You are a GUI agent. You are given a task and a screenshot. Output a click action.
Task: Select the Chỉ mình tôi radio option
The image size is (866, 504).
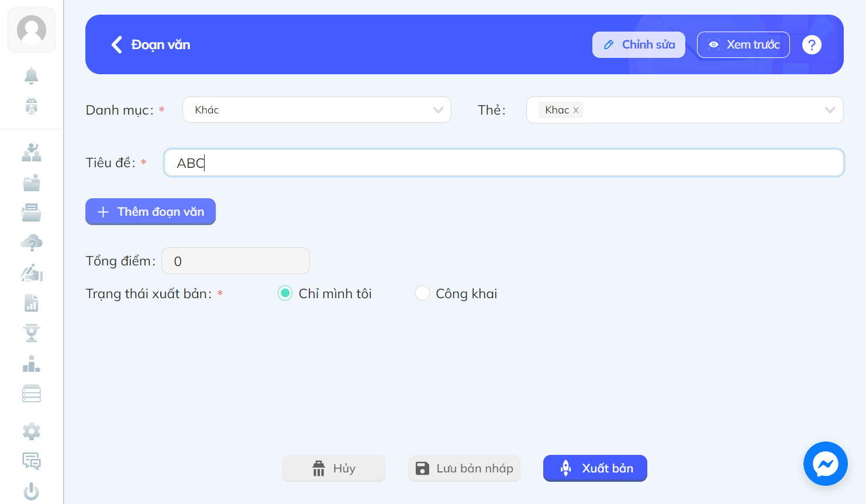pos(285,294)
